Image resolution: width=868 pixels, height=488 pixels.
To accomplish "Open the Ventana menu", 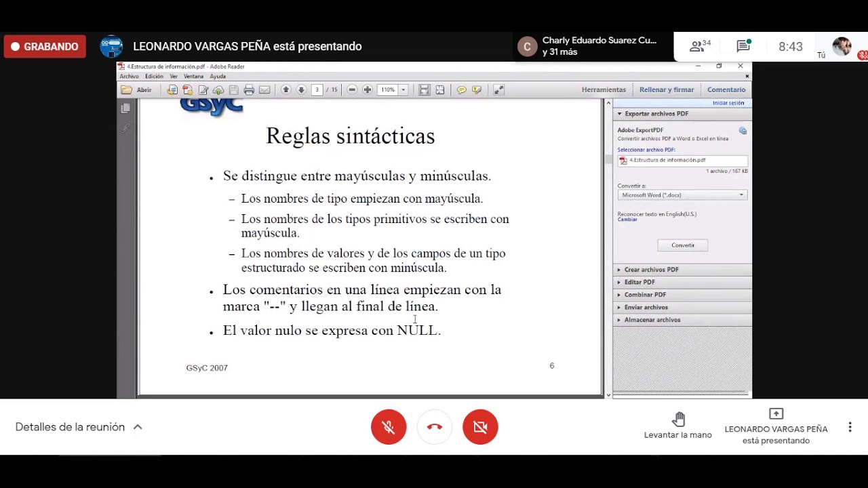I will (193, 77).
